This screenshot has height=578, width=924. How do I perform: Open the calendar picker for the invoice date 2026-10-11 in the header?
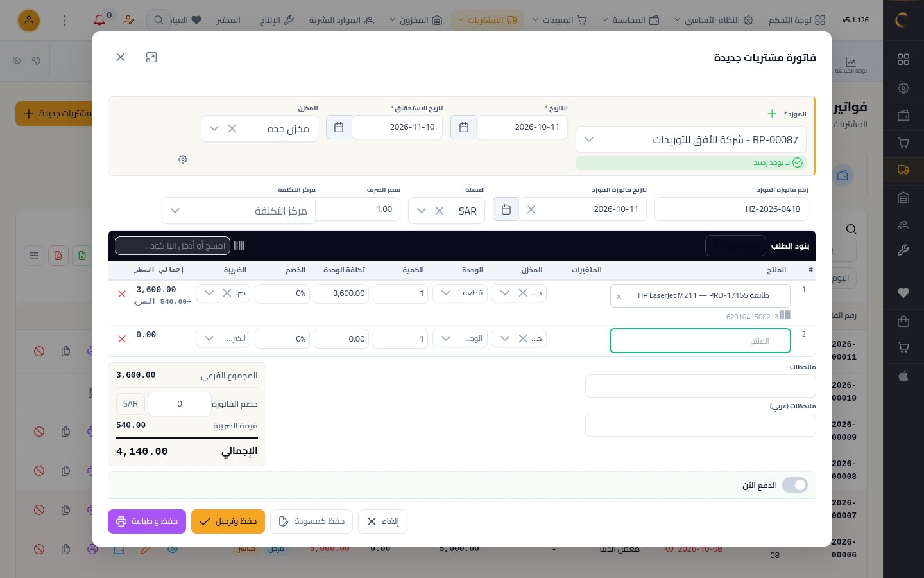click(463, 127)
